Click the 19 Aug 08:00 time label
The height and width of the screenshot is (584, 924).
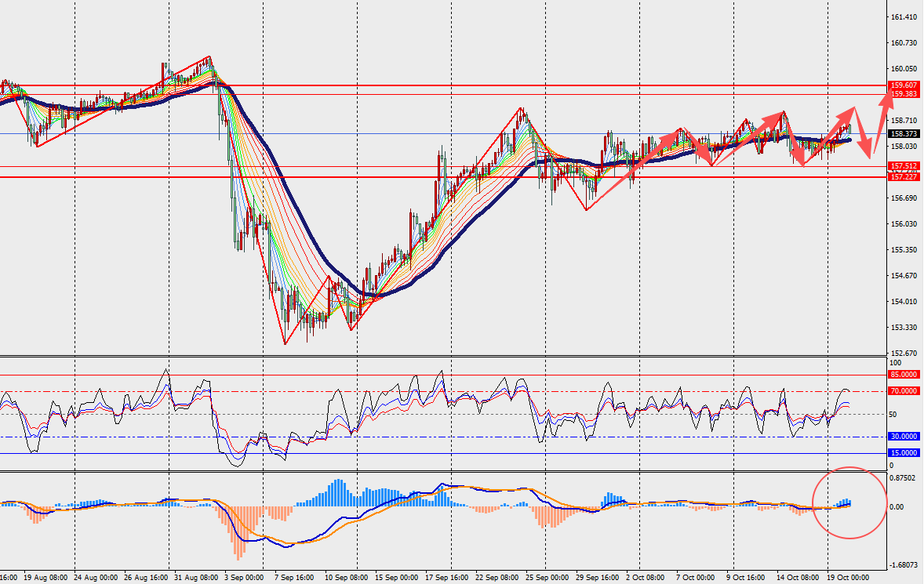coord(45,578)
